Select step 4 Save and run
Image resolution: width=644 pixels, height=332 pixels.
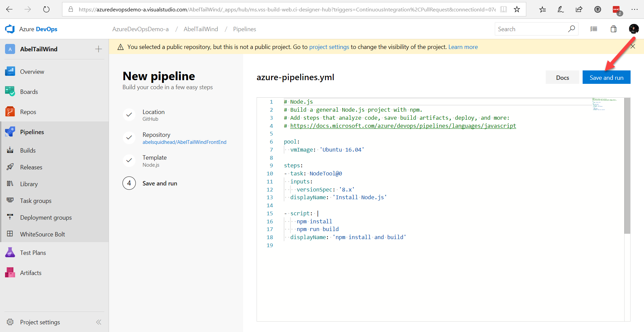coord(150,183)
